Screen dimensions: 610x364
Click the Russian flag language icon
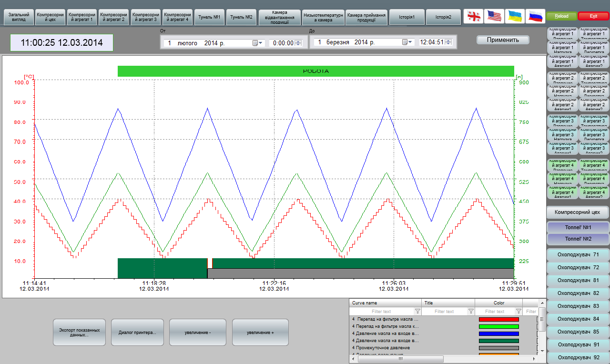point(535,16)
